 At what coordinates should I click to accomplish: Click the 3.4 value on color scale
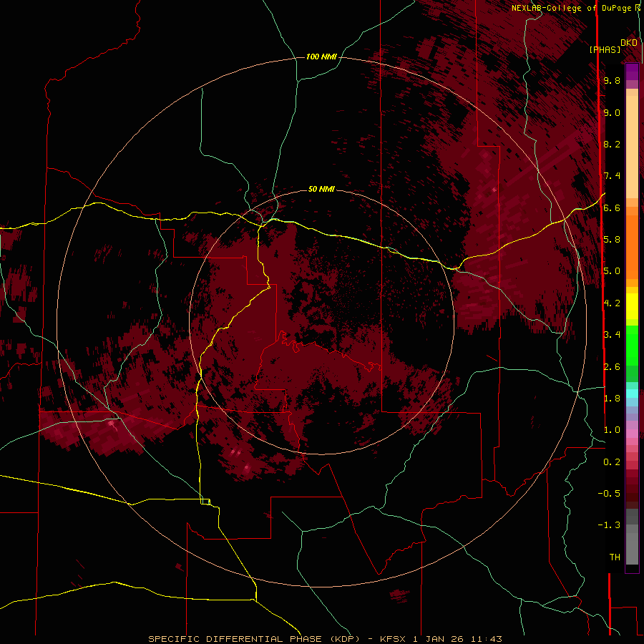pos(612,335)
